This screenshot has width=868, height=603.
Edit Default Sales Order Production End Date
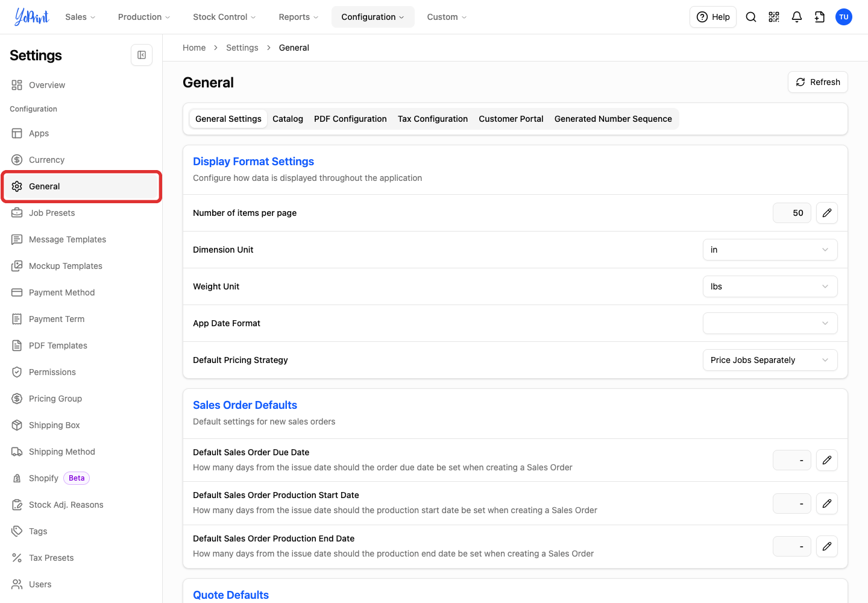click(827, 546)
